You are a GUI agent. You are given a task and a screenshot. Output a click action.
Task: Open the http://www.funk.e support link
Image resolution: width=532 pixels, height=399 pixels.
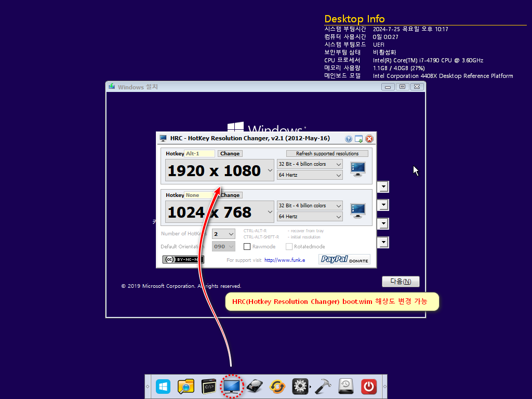[285, 260]
